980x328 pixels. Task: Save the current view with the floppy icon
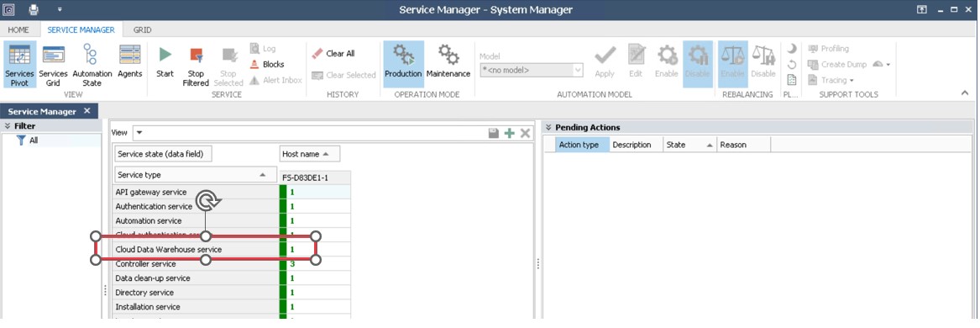tap(493, 133)
